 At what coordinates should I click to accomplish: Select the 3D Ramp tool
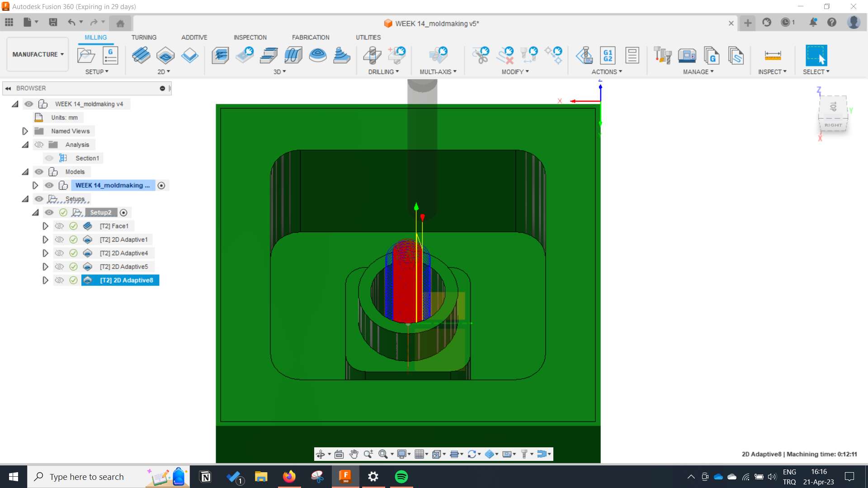click(342, 56)
